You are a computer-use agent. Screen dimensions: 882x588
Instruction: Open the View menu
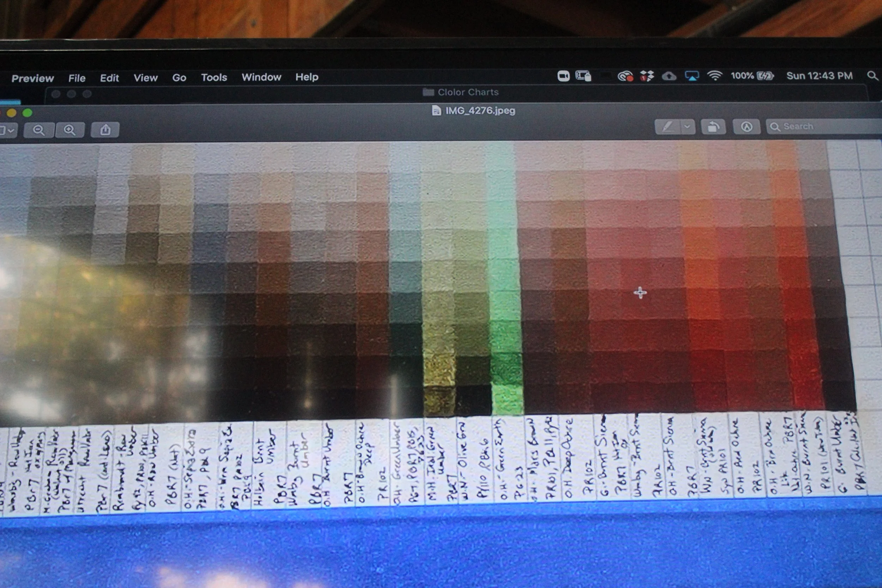[x=145, y=78]
